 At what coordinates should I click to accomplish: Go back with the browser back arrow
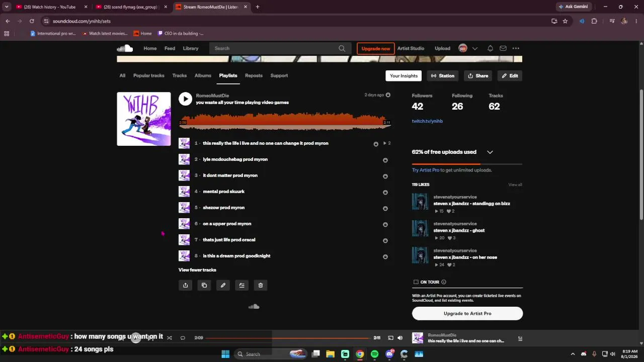tap(8, 21)
